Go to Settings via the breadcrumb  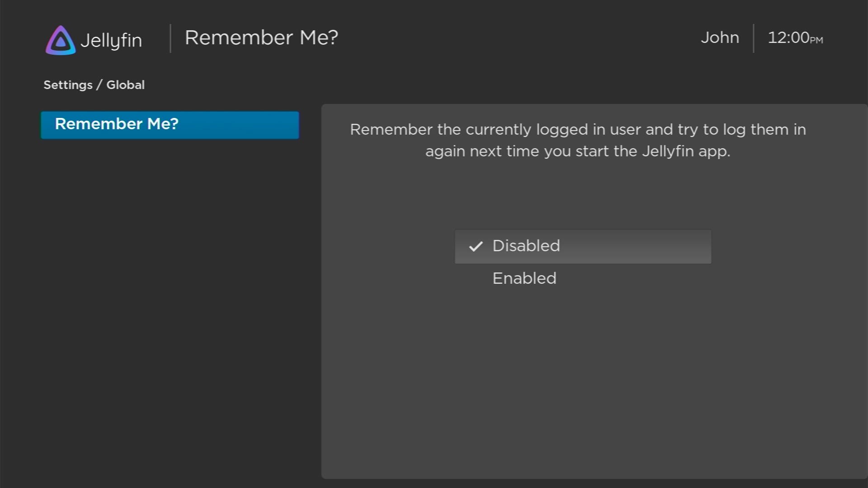point(68,84)
